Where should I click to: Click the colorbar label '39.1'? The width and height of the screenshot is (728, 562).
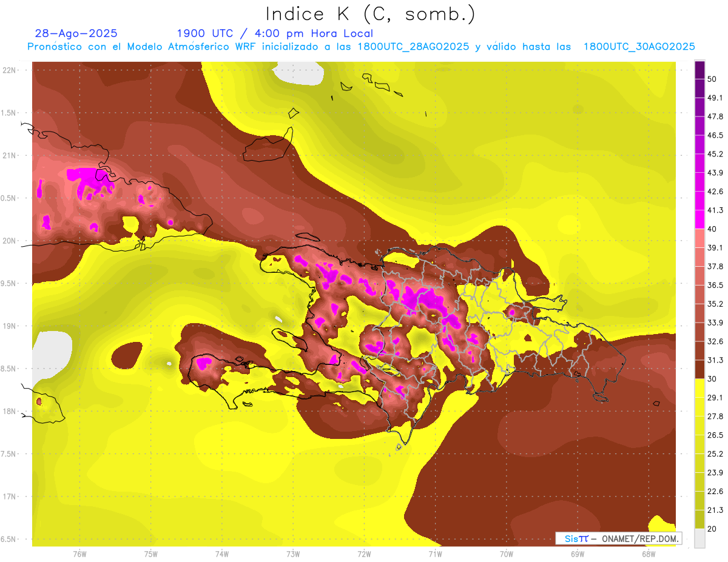(x=715, y=247)
